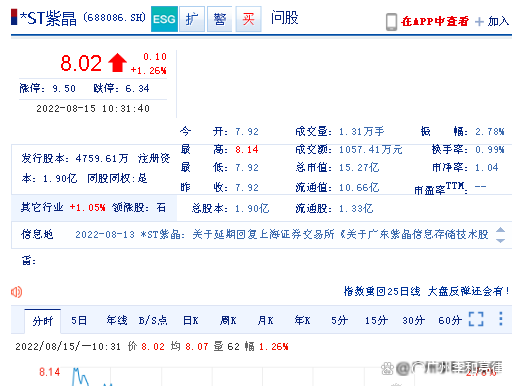Click the 市净率 value 1.04
Image resolution: width=512 pixels, height=386 pixels.
tap(487, 167)
